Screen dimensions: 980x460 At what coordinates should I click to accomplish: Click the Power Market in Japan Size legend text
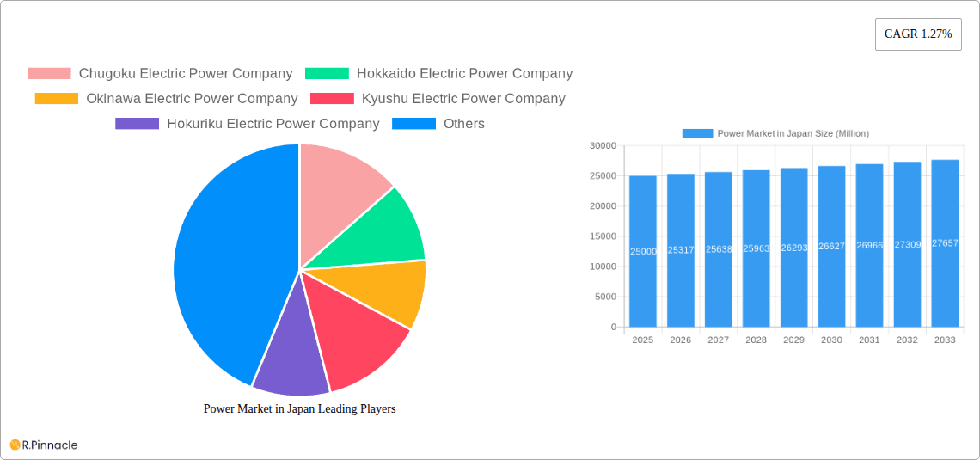[793, 134]
